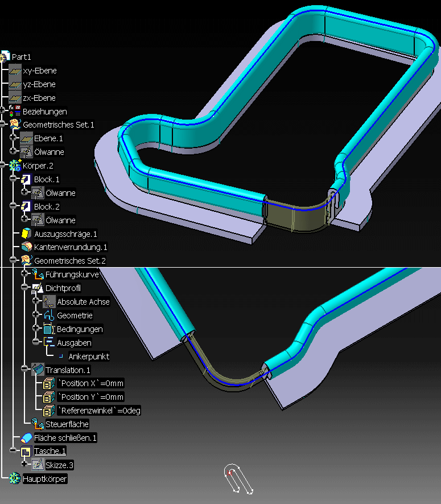Select the Fläche schließen.1 label
441x504 pixels.
point(65,438)
